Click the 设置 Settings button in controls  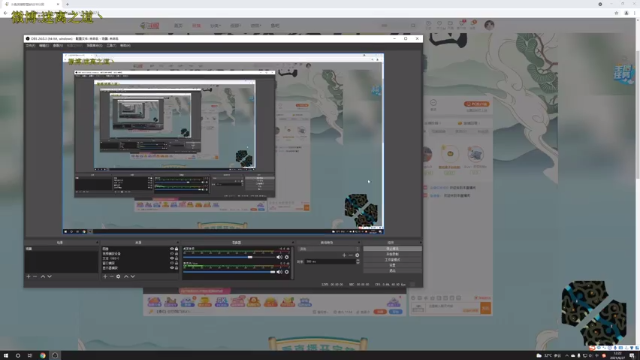point(392,265)
